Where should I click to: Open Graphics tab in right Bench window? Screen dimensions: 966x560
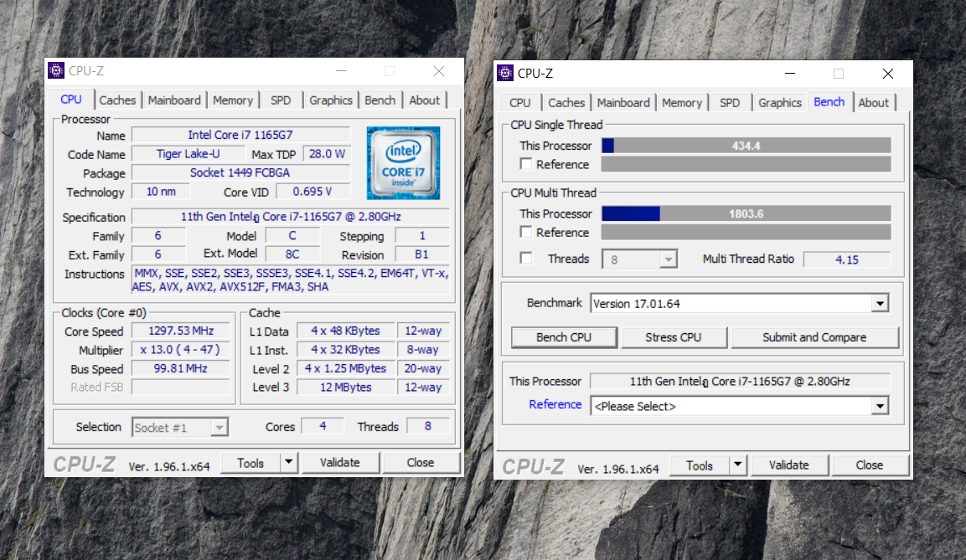780,103
